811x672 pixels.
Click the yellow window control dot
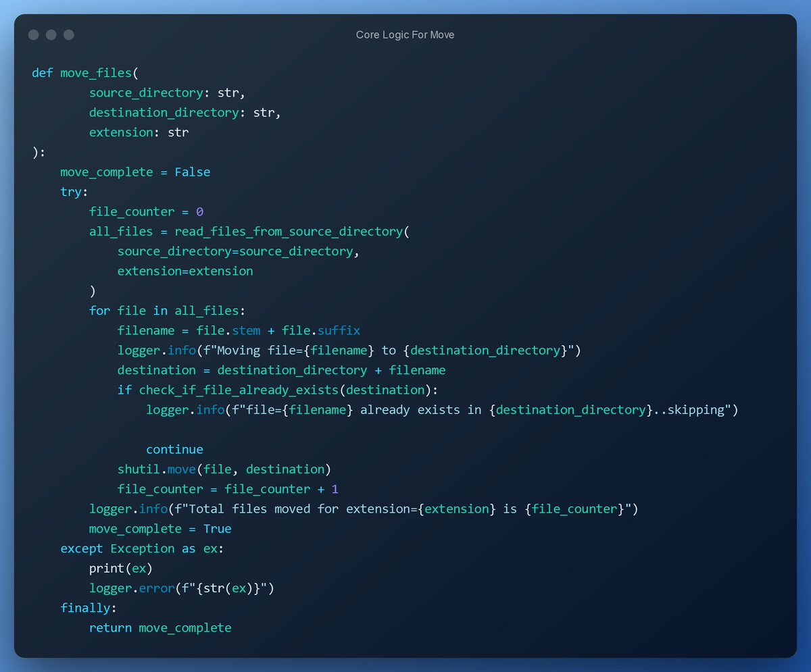[x=51, y=34]
